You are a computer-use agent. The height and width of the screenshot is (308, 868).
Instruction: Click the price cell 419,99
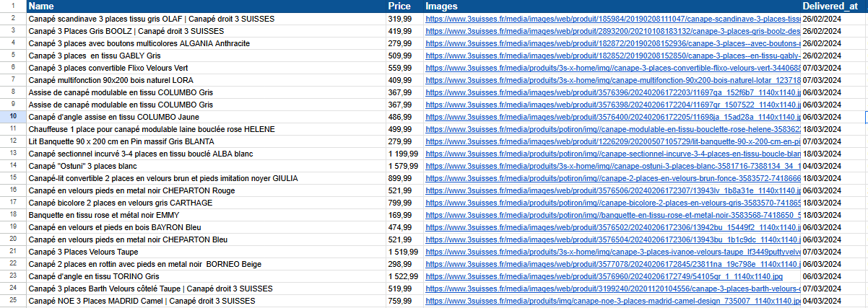coord(404,31)
